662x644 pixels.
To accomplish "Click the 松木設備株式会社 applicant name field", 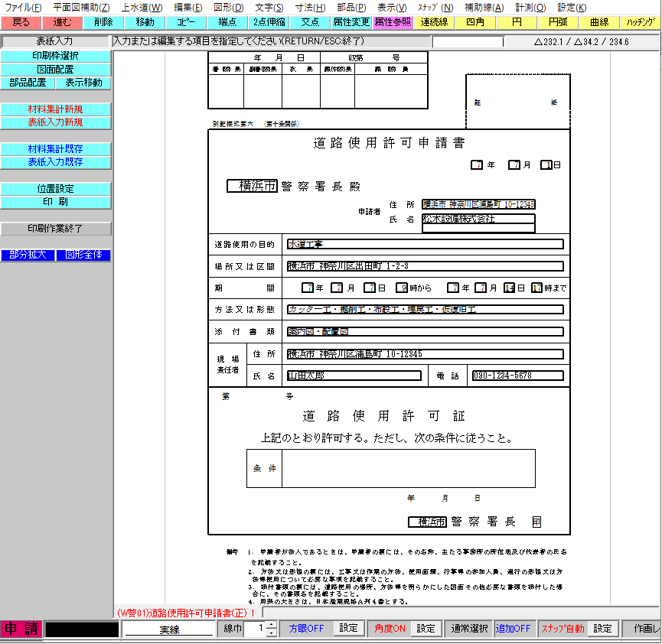I will (x=478, y=219).
